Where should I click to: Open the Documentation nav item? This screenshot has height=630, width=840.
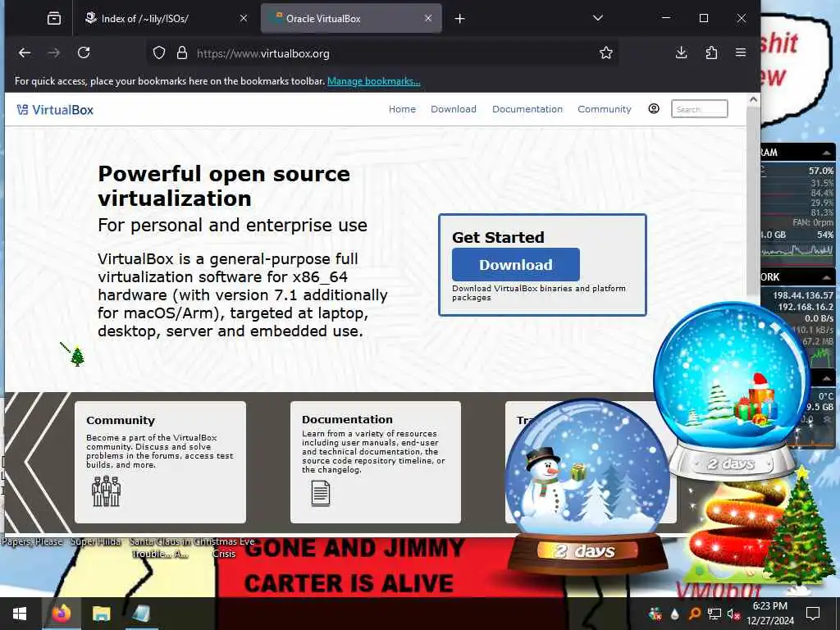[527, 109]
